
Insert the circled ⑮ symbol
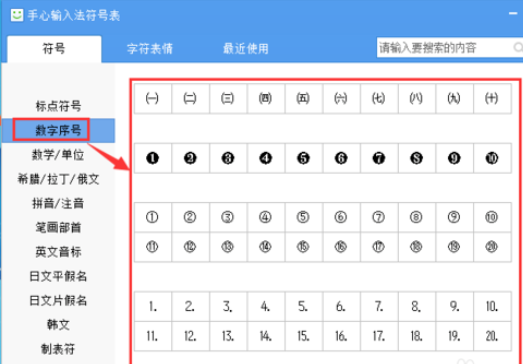pyautogui.click(x=304, y=247)
